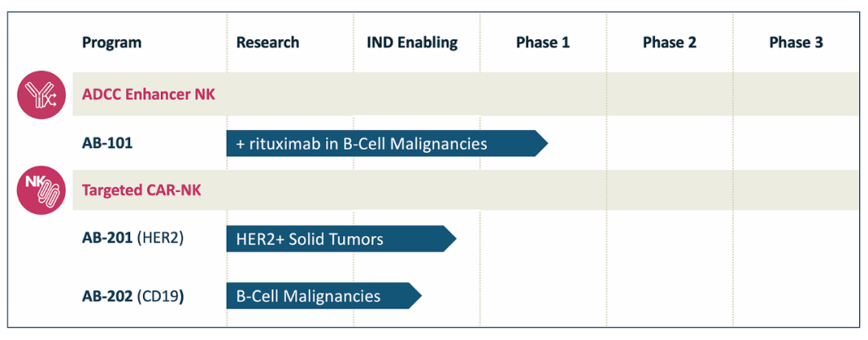
Task: Click the arrow tip of the AB-202 bar
Action: tap(416, 296)
